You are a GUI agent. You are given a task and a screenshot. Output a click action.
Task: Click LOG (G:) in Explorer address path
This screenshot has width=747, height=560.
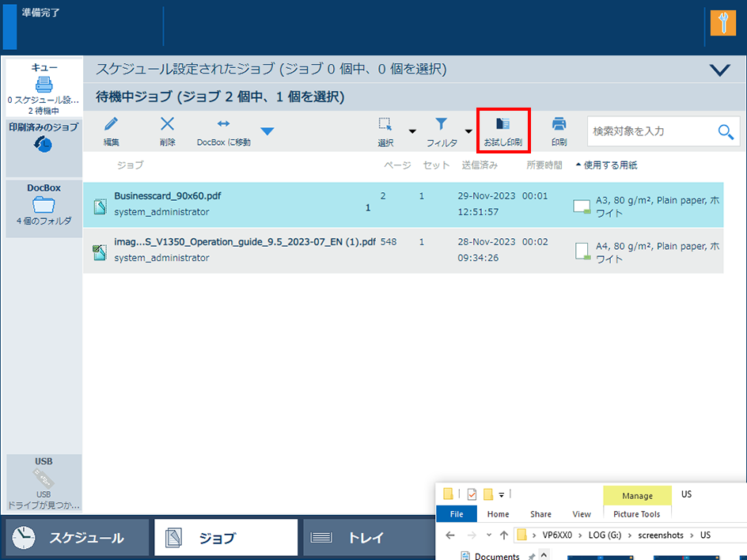[605, 535]
